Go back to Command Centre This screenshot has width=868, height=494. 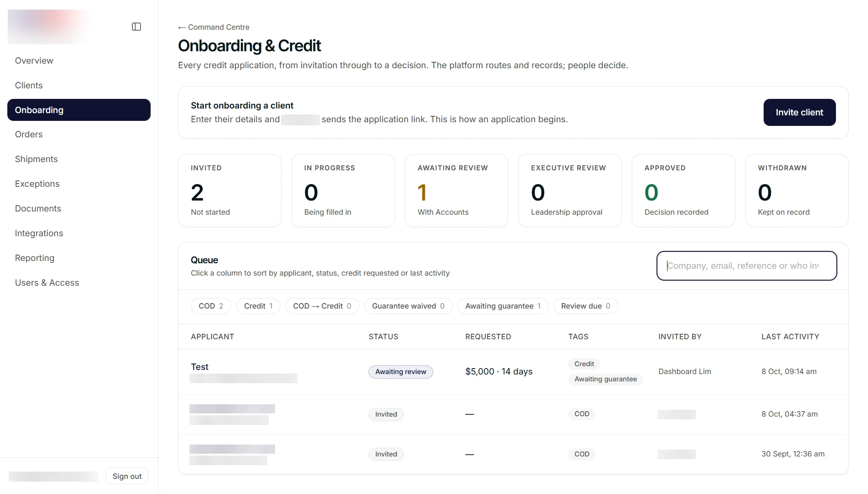214,27
